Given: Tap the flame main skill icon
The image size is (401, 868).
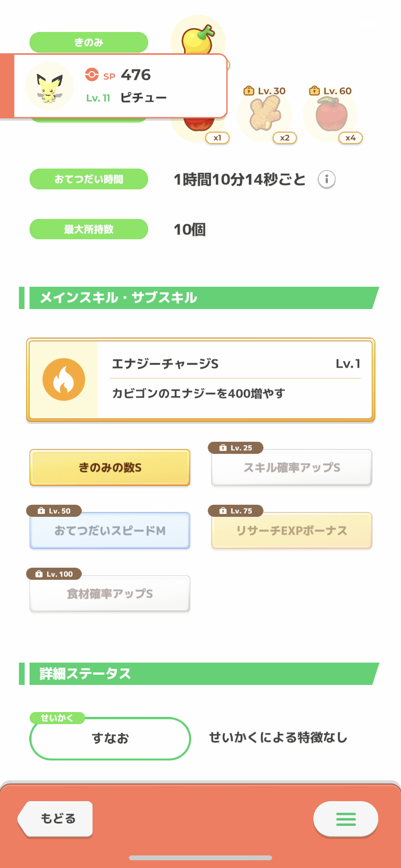Looking at the screenshot, I should [64, 379].
